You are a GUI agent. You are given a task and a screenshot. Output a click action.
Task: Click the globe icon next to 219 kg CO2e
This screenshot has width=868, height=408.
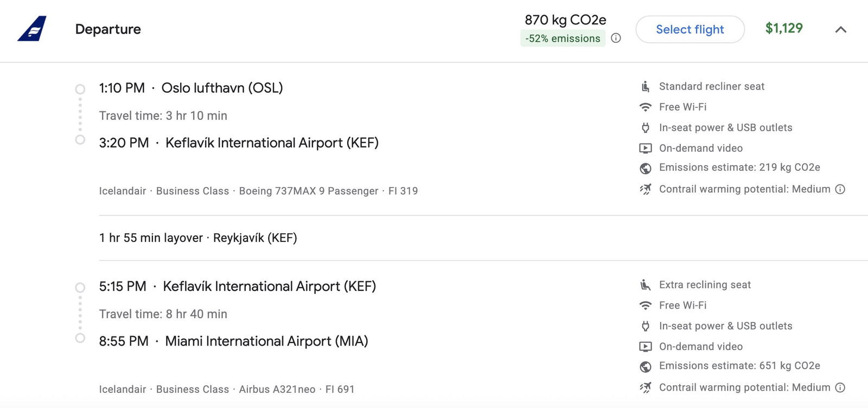click(x=645, y=168)
